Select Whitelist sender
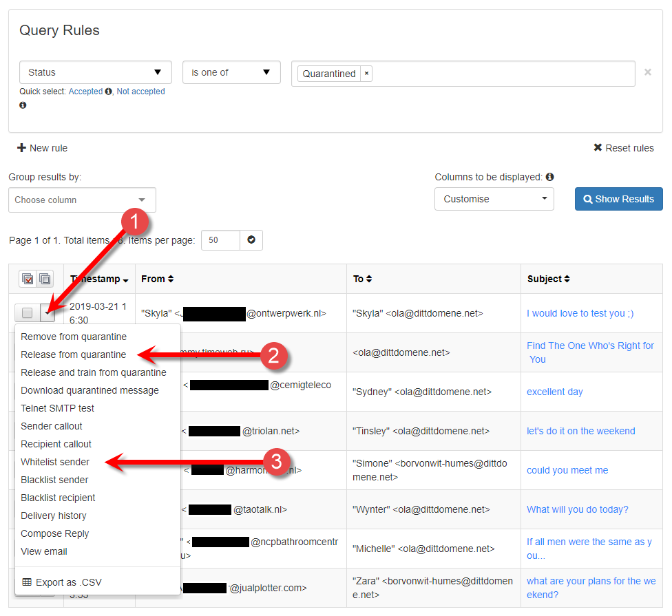 [x=55, y=463]
